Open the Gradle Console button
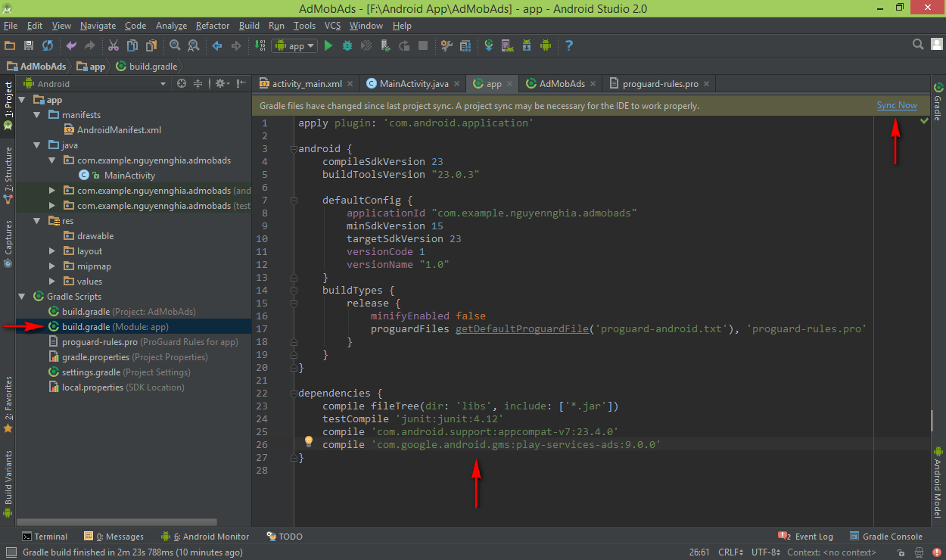 coord(885,537)
